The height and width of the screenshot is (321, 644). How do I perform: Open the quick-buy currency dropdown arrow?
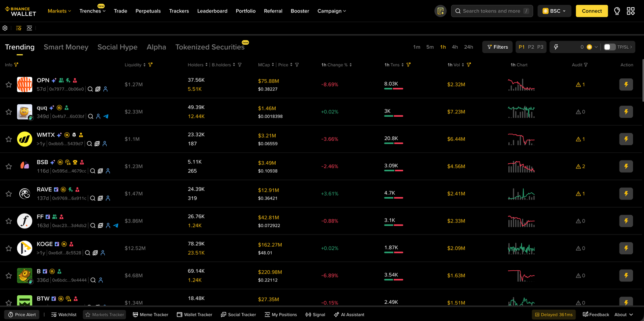[x=596, y=47]
